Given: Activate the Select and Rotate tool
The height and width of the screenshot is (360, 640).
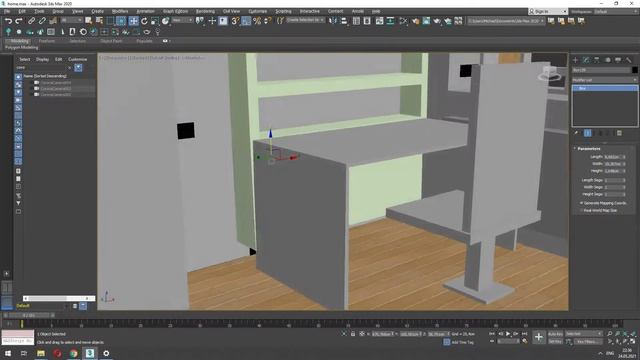Looking at the screenshot, I should 144,21.
